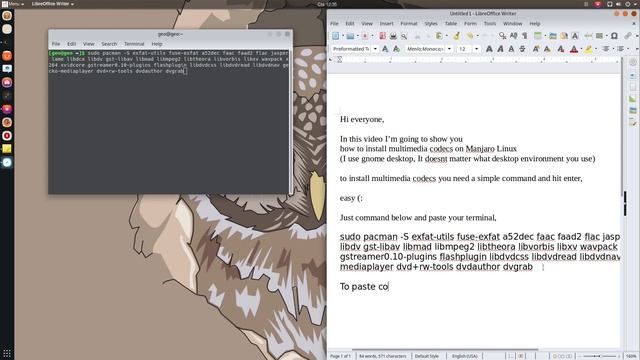The image size is (640, 360).
Task: Click the Save document icon in Writer
Action: (x=365, y=36)
